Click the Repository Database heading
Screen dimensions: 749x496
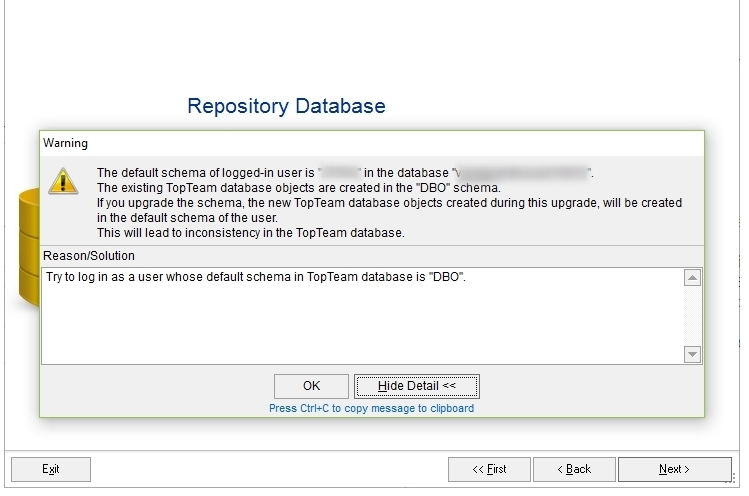pyautogui.click(x=287, y=106)
